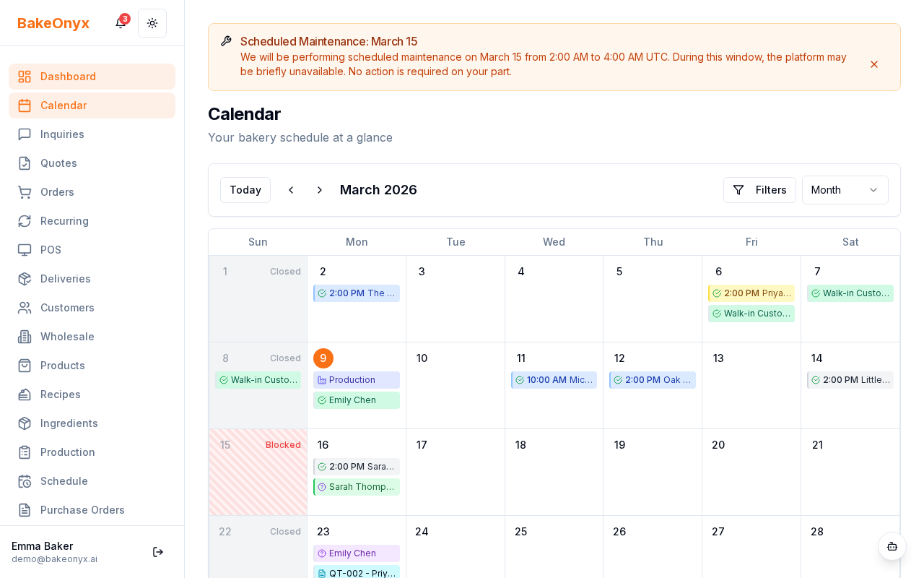Select the Deliveries icon in the sidebar

[26, 279]
